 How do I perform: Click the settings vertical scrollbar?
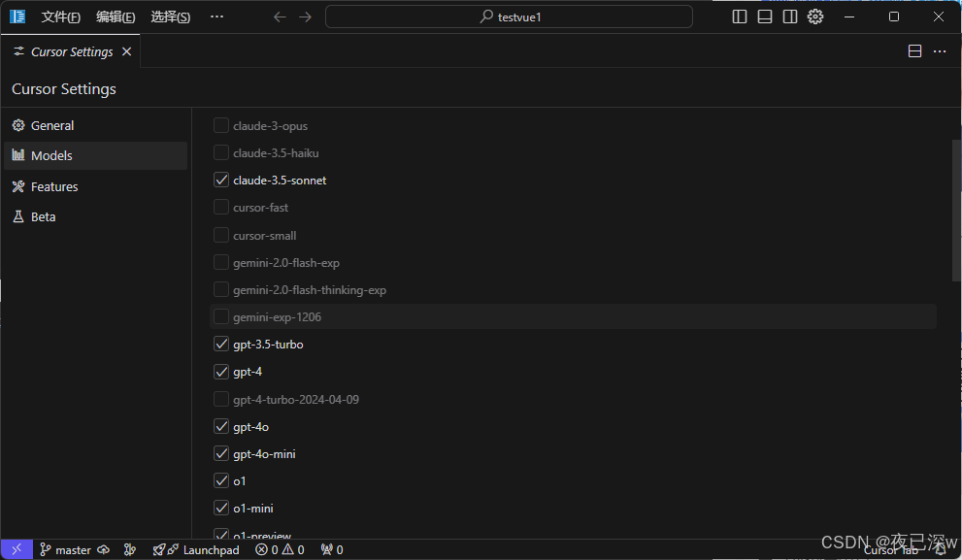tap(956, 211)
